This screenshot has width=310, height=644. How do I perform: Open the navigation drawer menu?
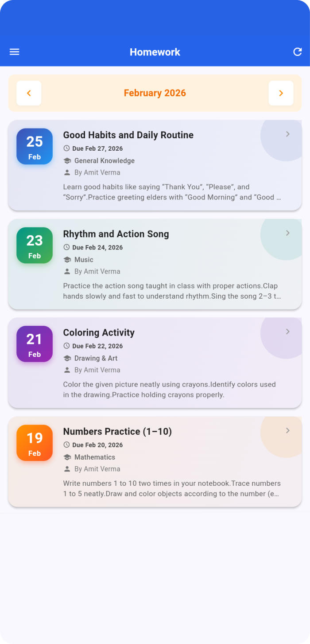click(14, 52)
